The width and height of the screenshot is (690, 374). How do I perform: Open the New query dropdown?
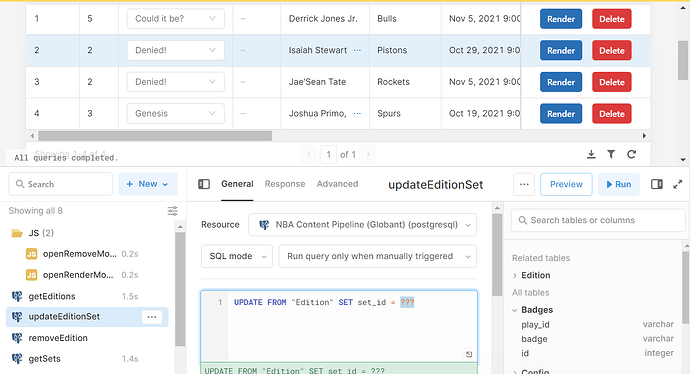tap(148, 184)
